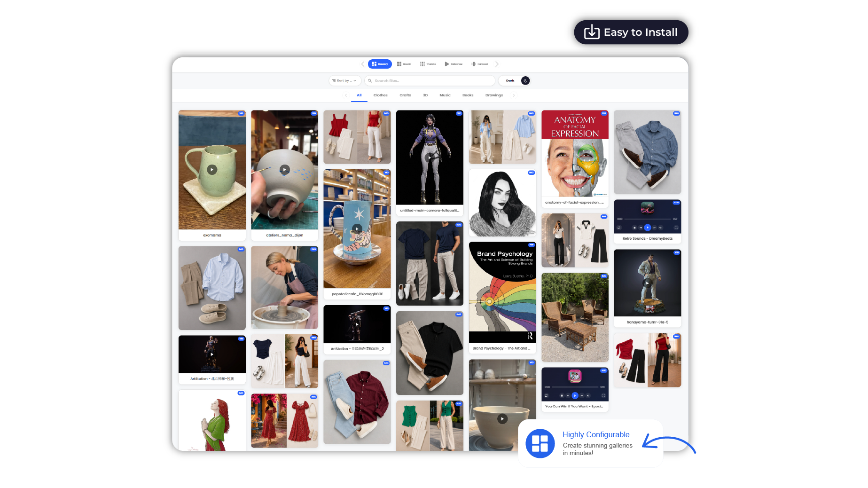Viewport: 868px width, 488px height.
Task: Mute volume on Retro Sounds player
Action: click(x=660, y=228)
